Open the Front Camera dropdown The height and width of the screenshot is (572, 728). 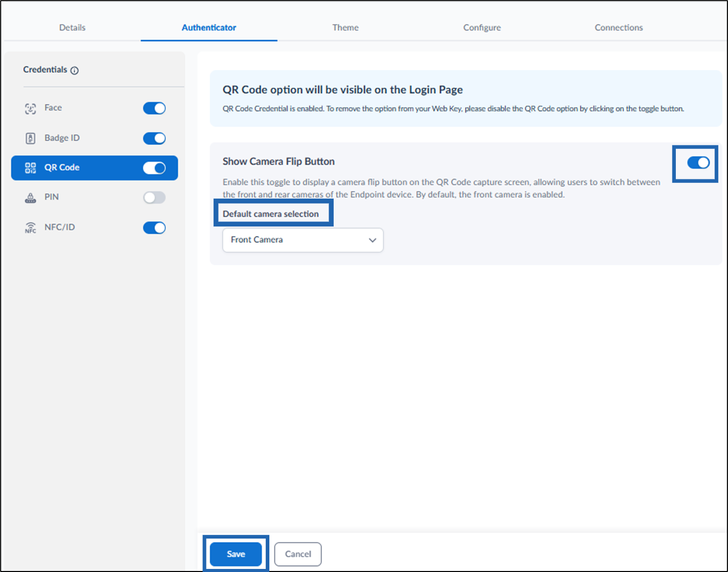coord(303,240)
